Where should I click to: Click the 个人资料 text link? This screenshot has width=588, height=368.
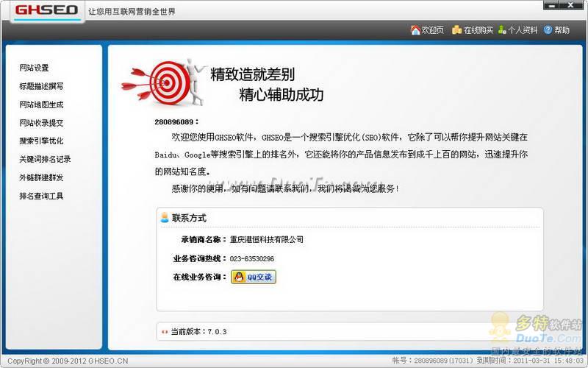523,30
